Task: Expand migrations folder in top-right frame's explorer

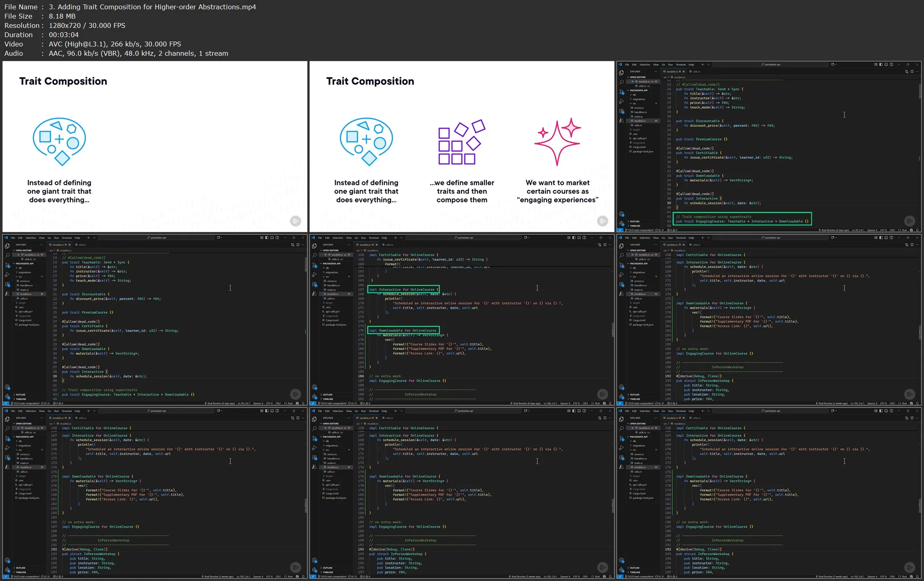Action: pyautogui.click(x=639, y=99)
